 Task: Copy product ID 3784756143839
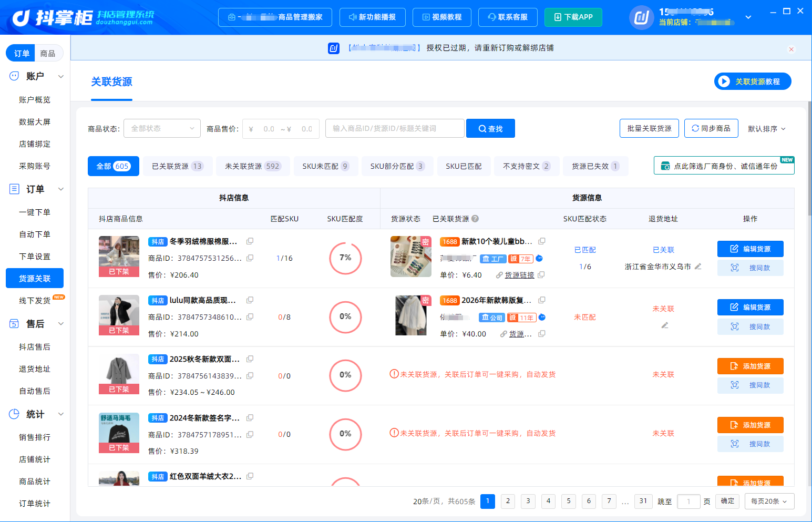(250, 376)
